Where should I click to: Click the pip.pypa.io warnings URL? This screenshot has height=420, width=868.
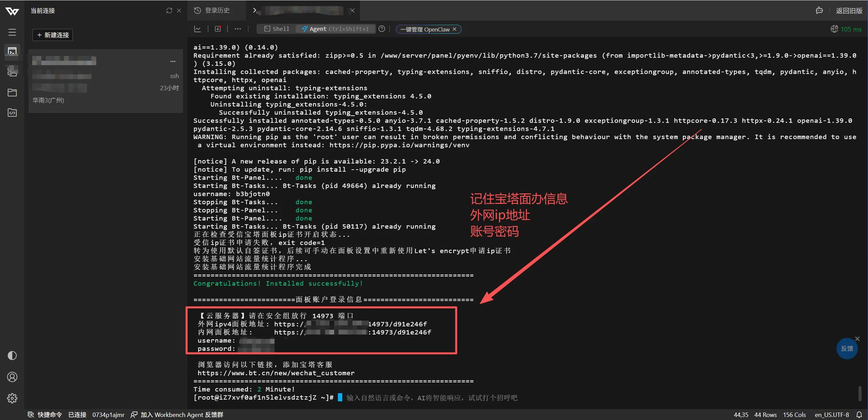[x=399, y=145]
